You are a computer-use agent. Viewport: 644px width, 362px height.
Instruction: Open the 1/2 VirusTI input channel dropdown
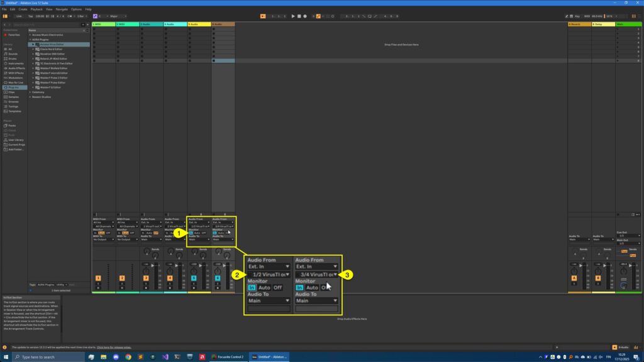tap(270, 274)
